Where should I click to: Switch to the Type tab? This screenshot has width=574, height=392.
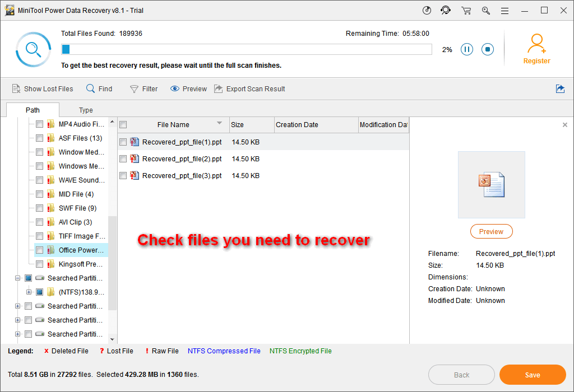click(86, 110)
